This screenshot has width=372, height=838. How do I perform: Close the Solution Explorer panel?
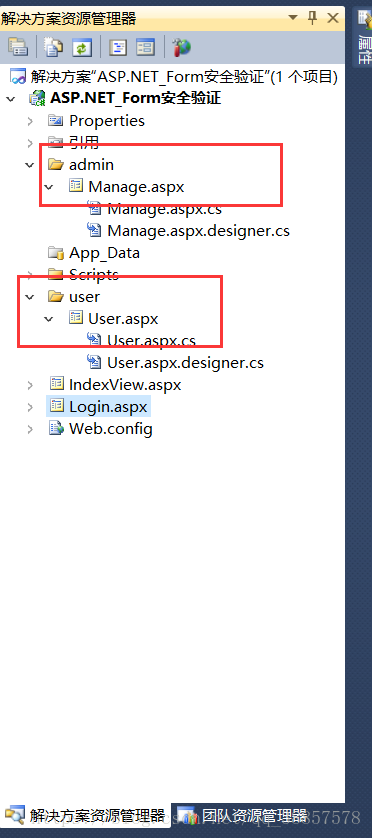pos(333,18)
